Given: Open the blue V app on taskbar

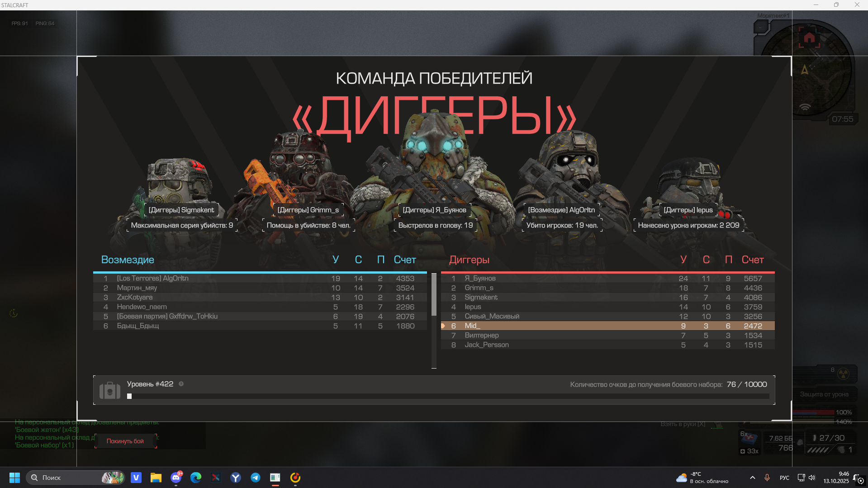Looking at the screenshot, I should click(x=136, y=478).
